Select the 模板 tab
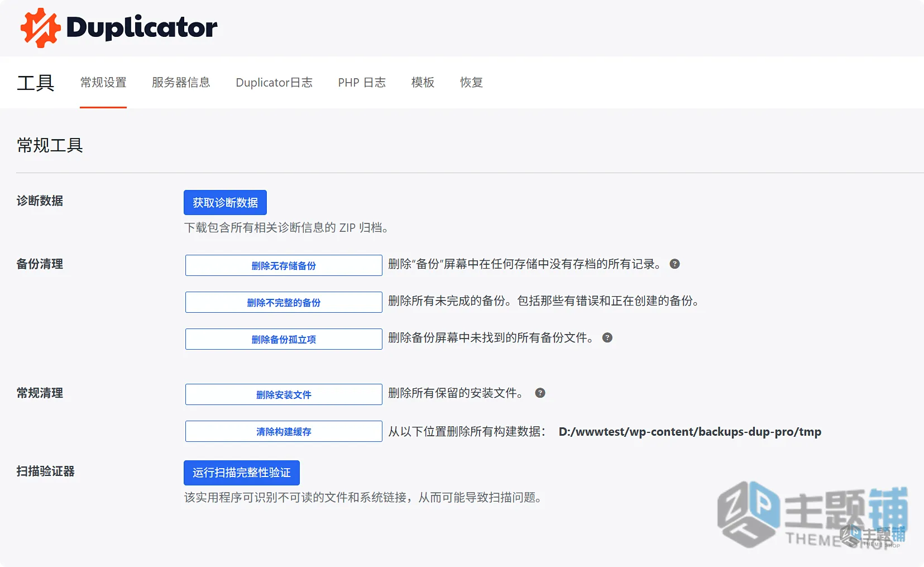The image size is (924, 567). (x=423, y=83)
